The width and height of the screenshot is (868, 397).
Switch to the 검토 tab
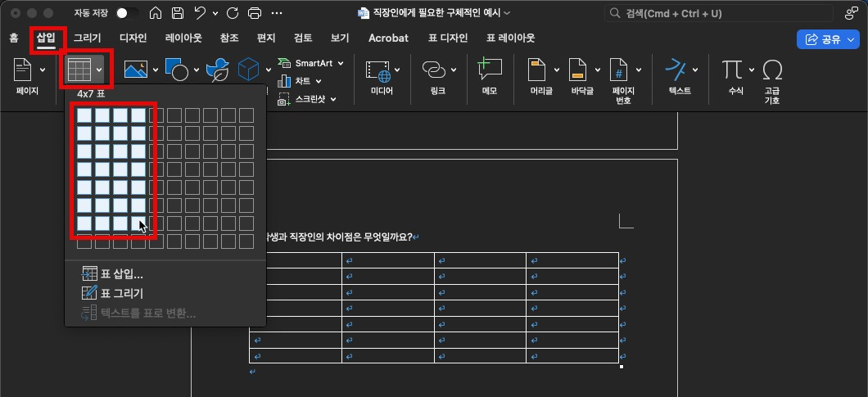[303, 38]
